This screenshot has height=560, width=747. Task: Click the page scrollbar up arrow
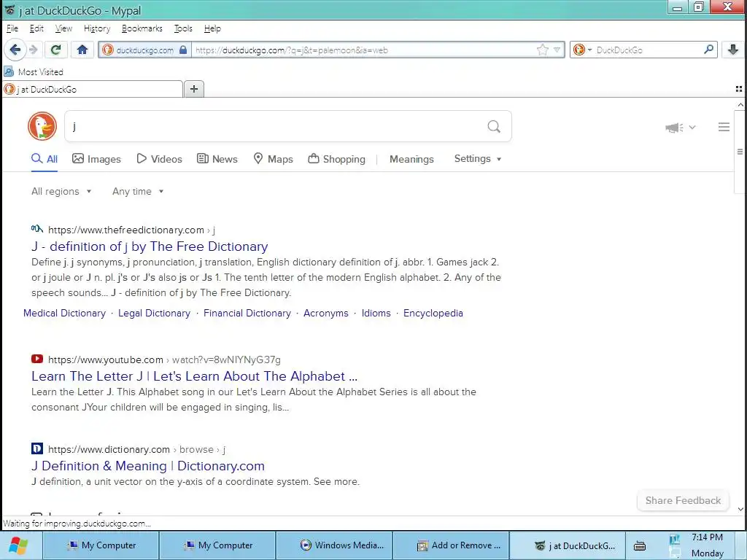pyautogui.click(x=740, y=105)
